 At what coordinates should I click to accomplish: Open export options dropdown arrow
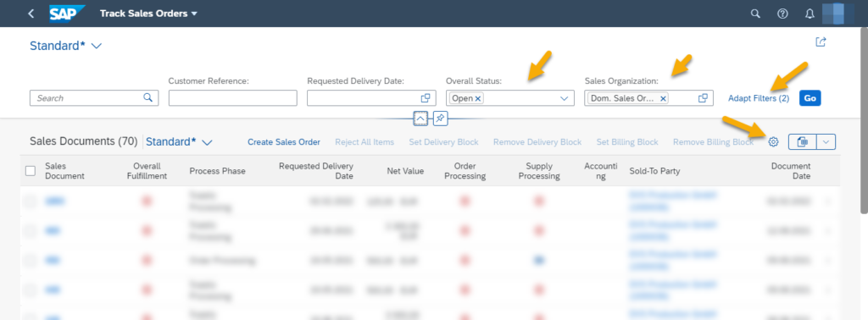click(826, 142)
